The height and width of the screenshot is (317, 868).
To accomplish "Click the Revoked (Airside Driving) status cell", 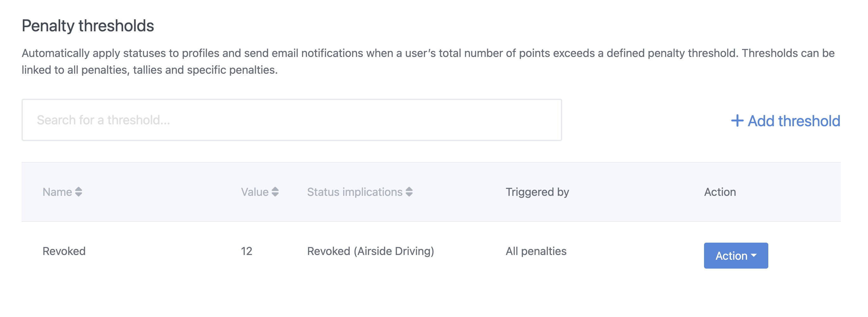I will pyautogui.click(x=370, y=251).
